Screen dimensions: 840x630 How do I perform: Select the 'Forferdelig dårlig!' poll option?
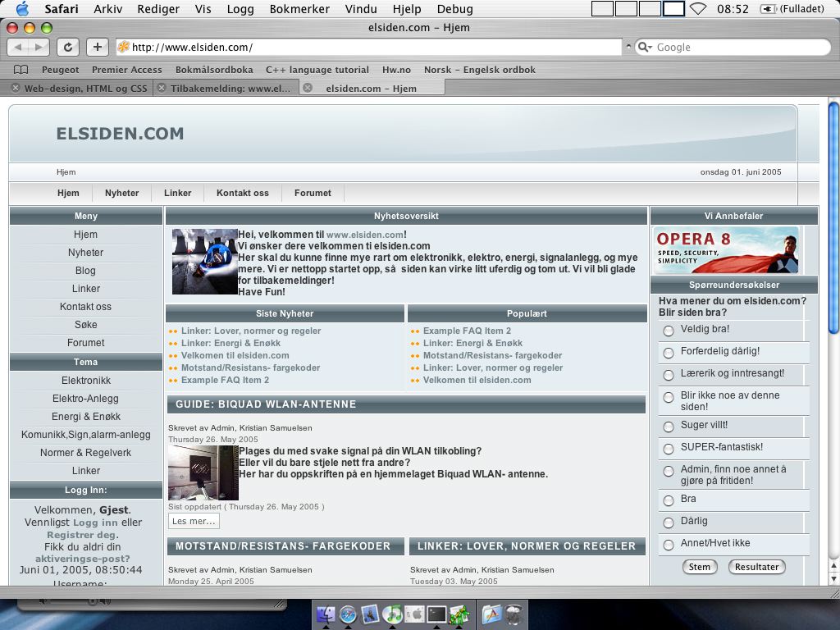(x=668, y=353)
